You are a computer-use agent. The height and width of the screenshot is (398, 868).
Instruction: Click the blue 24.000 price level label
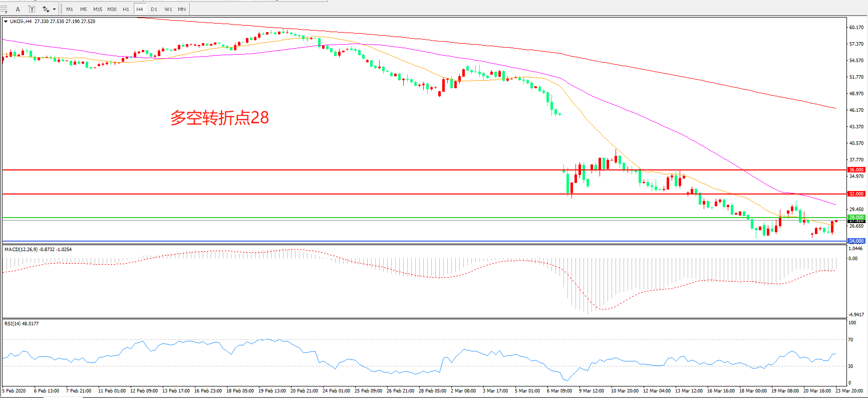pyautogui.click(x=856, y=241)
